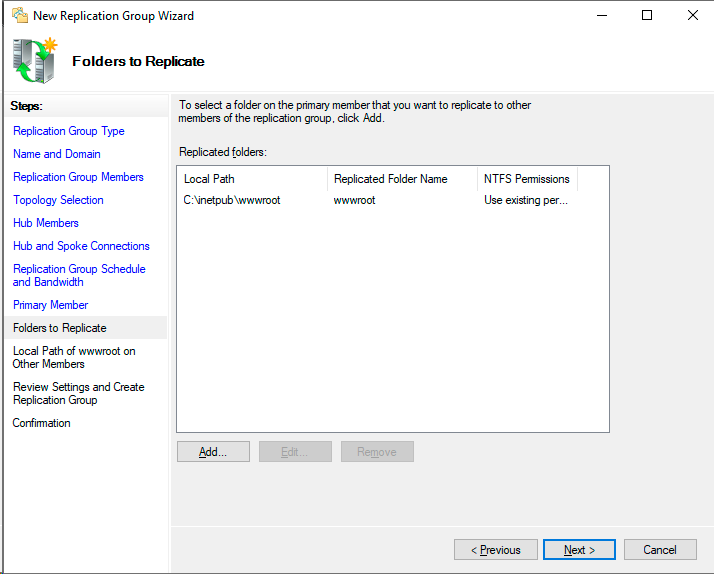This screenshot has height=574, width=714.
Task: Select the Replication Group Members step
Action: pos(78,177)
